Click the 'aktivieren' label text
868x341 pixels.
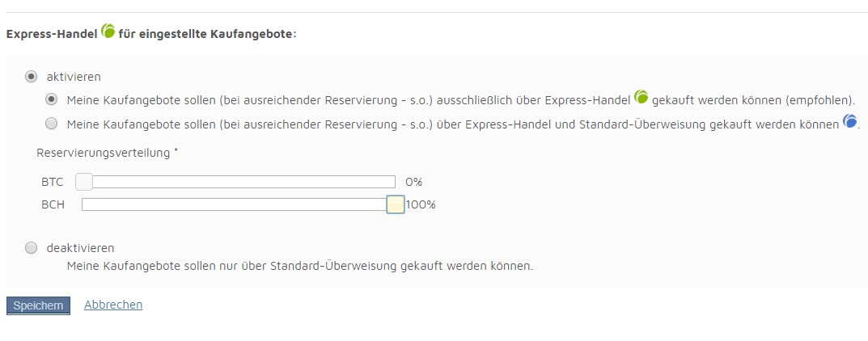click(x=74, y=77)
